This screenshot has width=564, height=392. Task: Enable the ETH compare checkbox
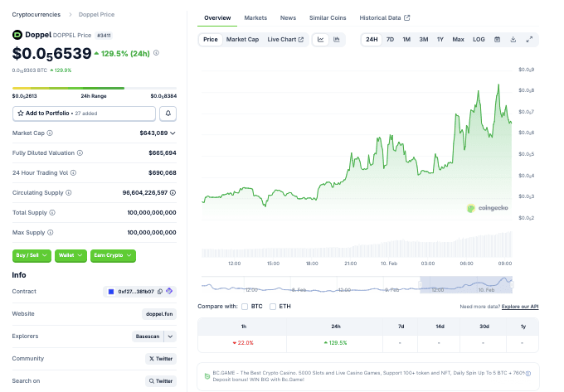[273, 307]
